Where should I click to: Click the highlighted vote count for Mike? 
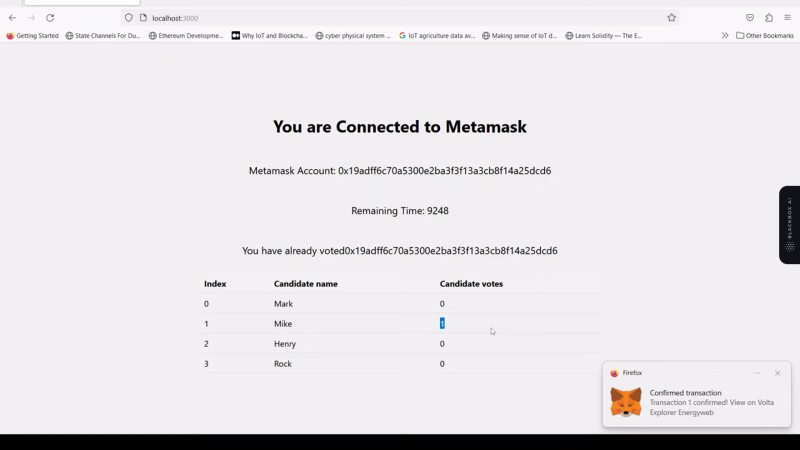(x=442, y=323)
